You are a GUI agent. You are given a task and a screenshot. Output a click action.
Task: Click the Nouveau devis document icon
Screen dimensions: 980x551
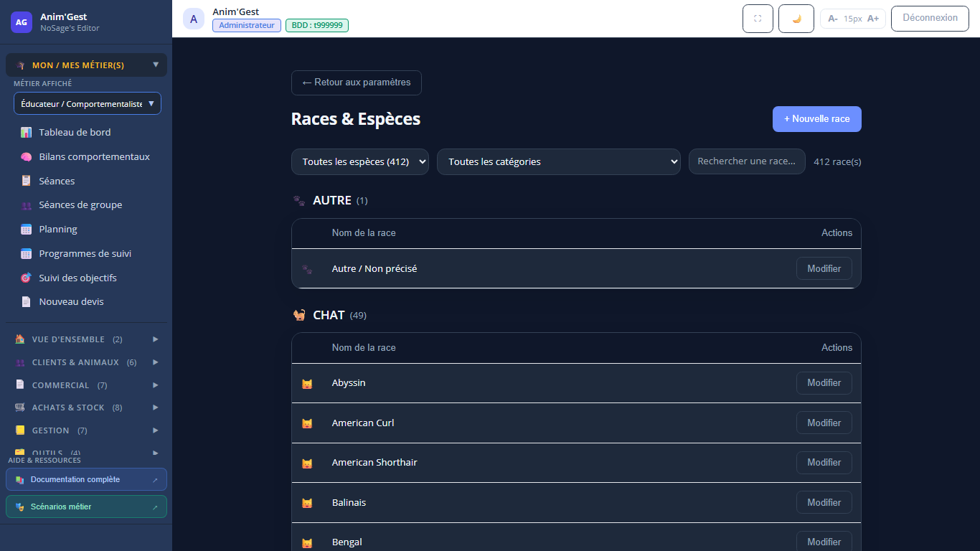pyautogui.click(x=27, y=302)
